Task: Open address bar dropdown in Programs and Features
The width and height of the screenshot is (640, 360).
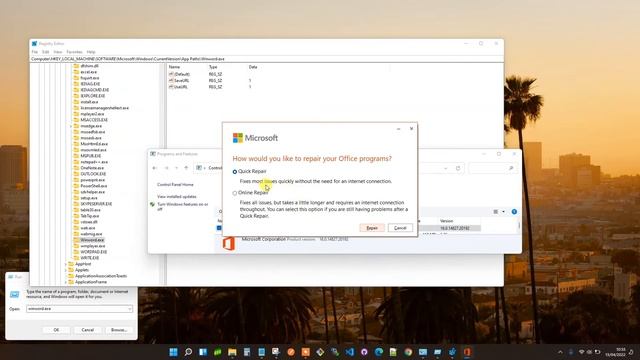Action: 445,168
